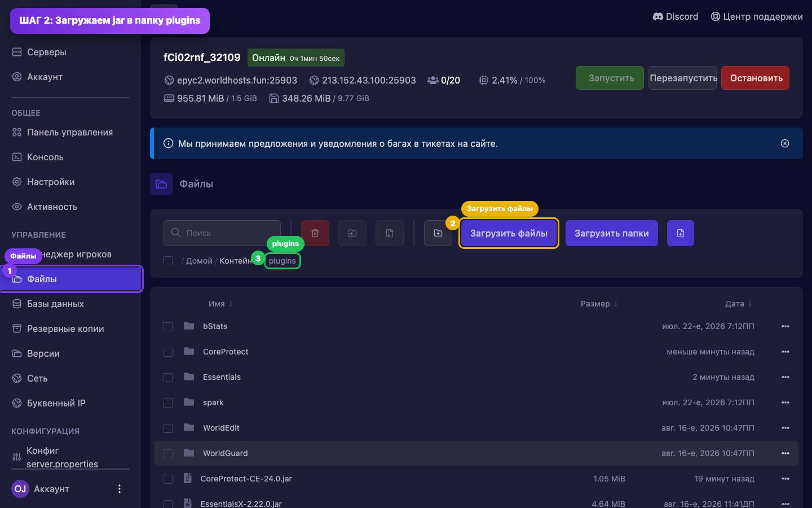Open the WorldEdit folder
Screen dimensions: 812x508
pos(221,428)
